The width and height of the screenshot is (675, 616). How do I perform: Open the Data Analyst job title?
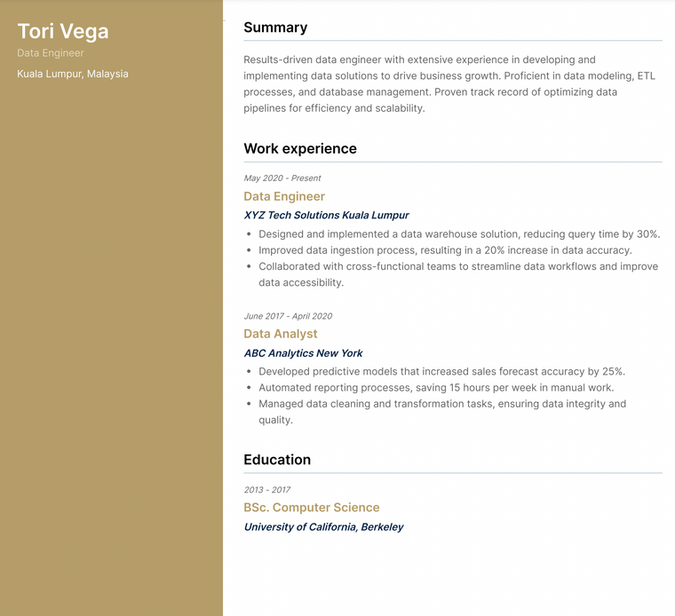coord(281,334)
